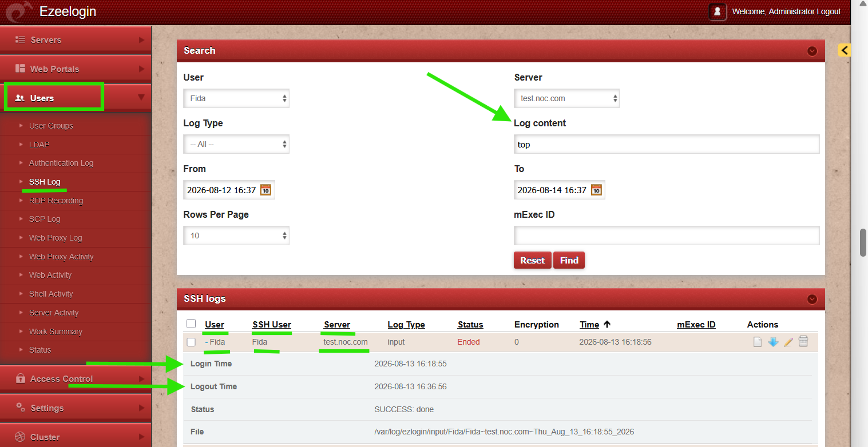Image resolution: width=868 pixels, height=447 pixels.
Task: Open the User dropdown showing Fida
Action: point(236,98)
